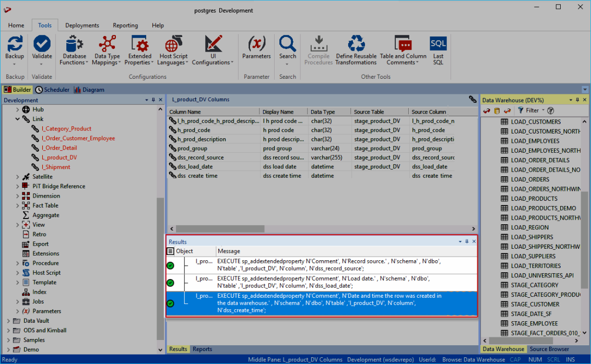Collapse the Link tree node
The height and width of the screenshot is (364, 591).
click(17, 119)
